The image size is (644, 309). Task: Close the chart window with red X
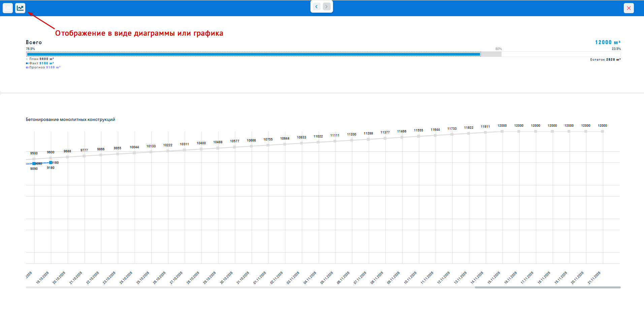(x=629, y=8)
